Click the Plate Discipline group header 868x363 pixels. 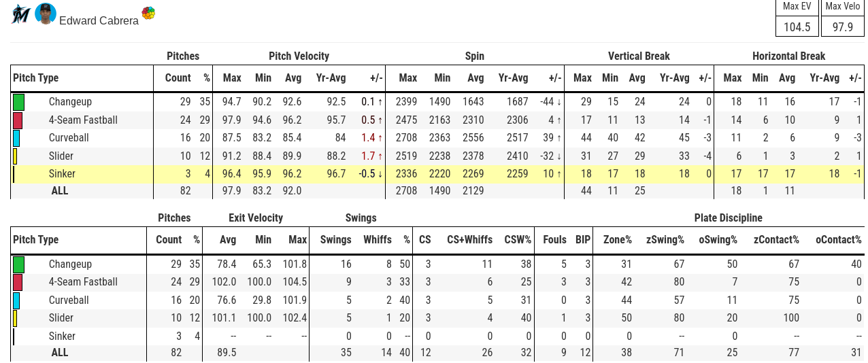(729, 218)
